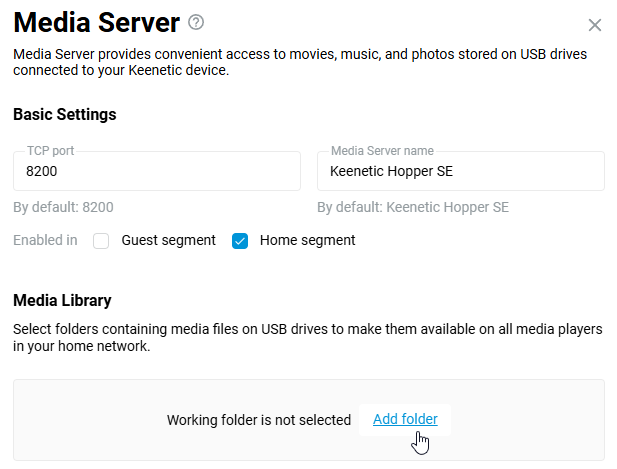Viewport: 617px width, 469px height.
Task: Click the 'By default: 8200' hint
Action: pyautogui.click(x=63, y=208)
